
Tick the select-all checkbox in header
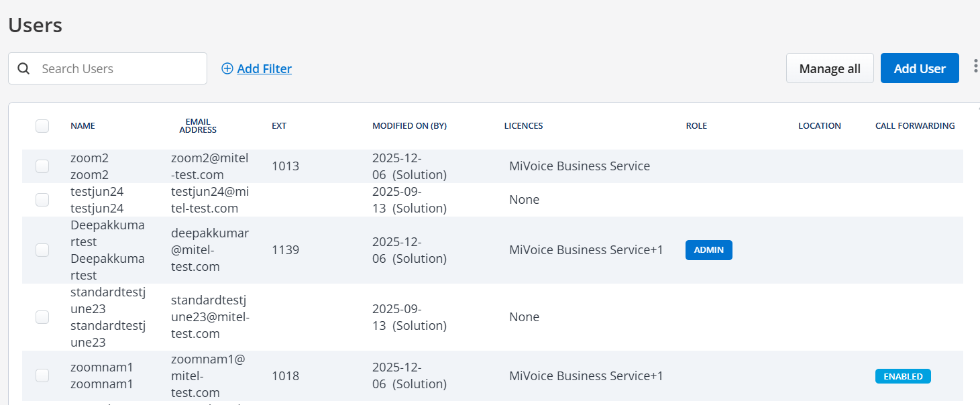point(42,126)
